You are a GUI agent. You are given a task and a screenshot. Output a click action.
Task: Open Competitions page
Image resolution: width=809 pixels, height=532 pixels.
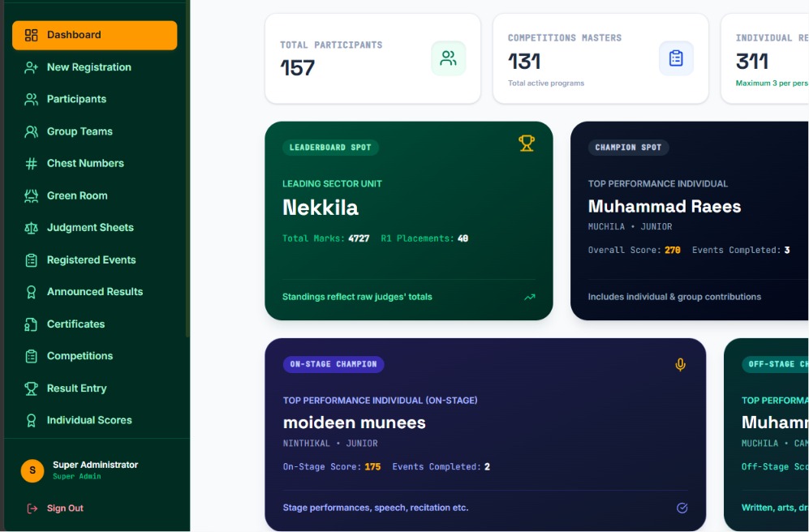(x=94, y=356)
